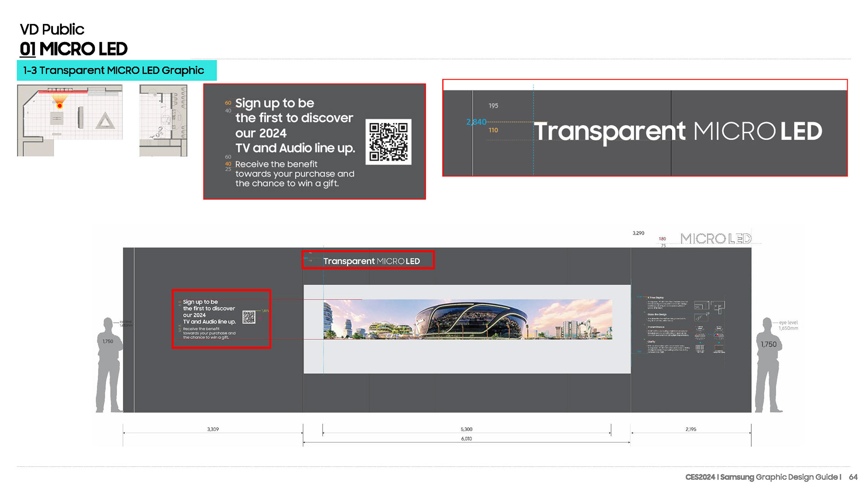Click the '2,195' width dimension
Viewport: 868px width, 488px height.
[691, 429]
